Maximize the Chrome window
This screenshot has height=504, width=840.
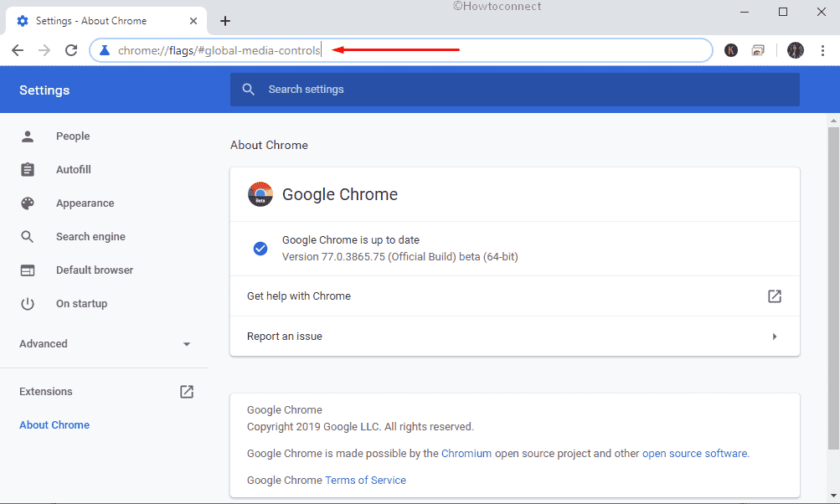click(x=783, y=12)
